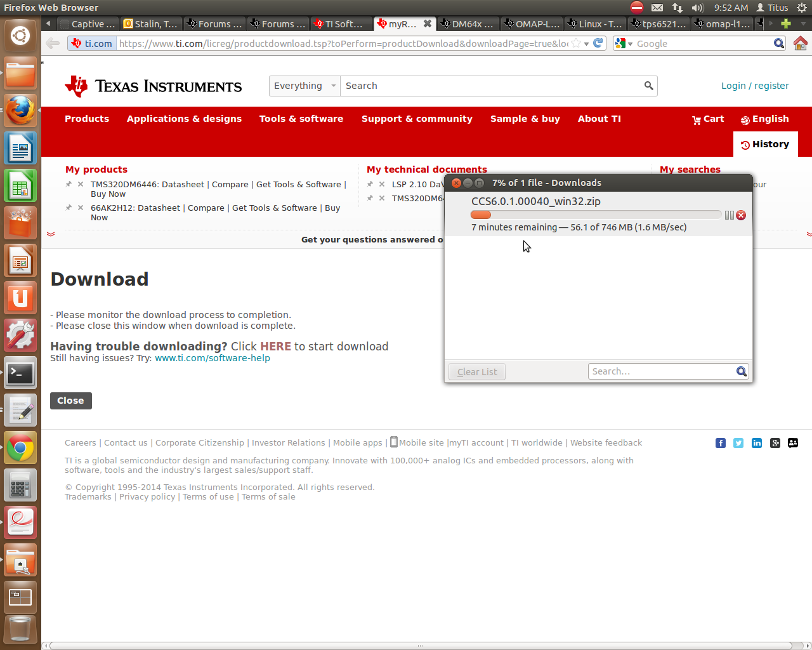Open the Google search engine dropdown
The width and height of the screenshot is (812, 650).
[x=624, y=43]
